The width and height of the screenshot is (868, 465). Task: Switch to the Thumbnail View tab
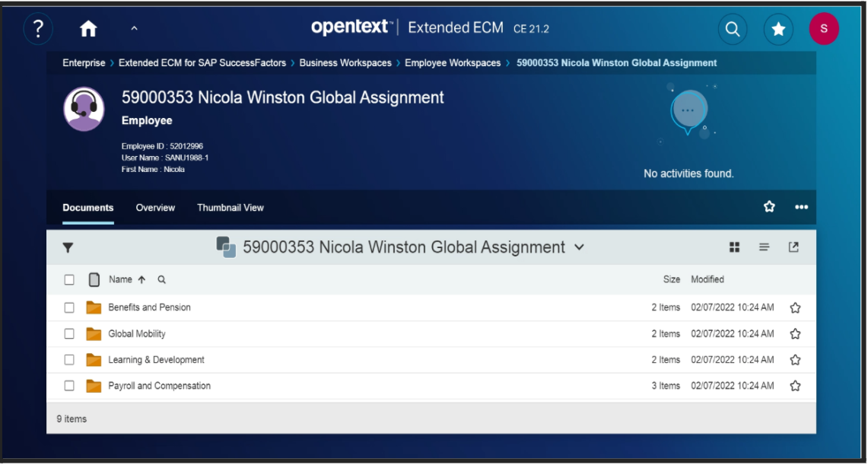click(230, 208)
